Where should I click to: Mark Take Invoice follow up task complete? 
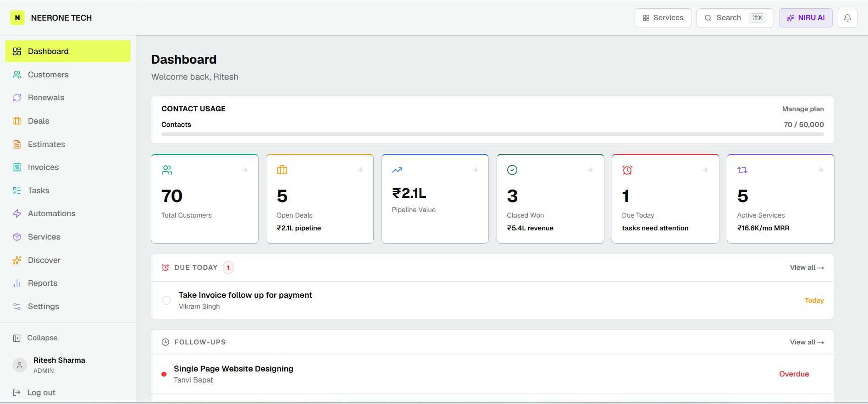(x=166, y=300)
